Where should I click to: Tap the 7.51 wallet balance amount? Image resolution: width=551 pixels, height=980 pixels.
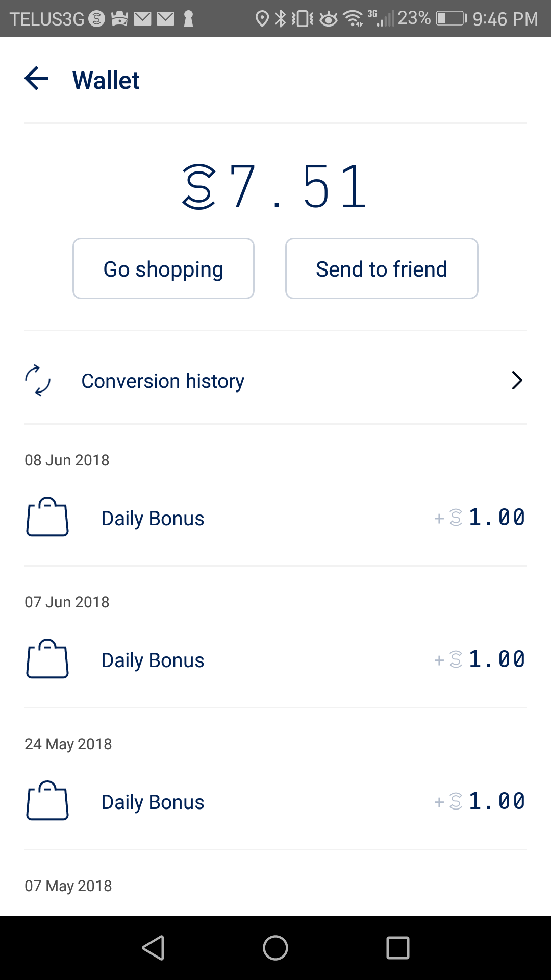click(x=298, y=187)
